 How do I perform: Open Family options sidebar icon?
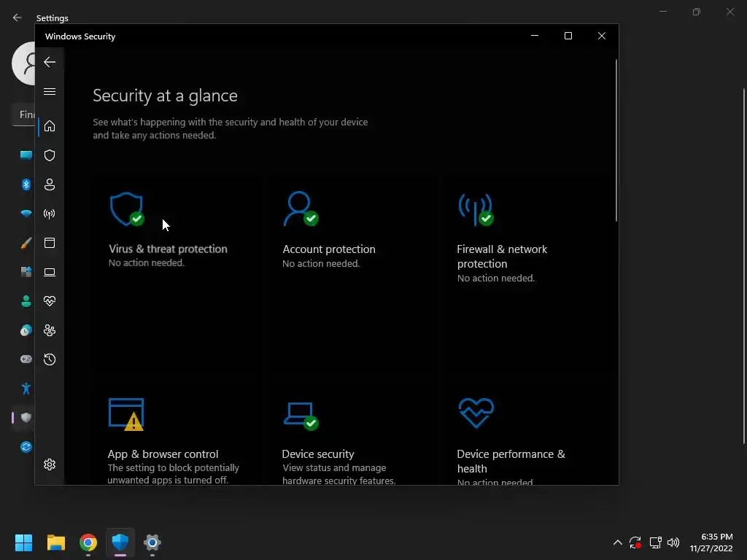point(50,330)
